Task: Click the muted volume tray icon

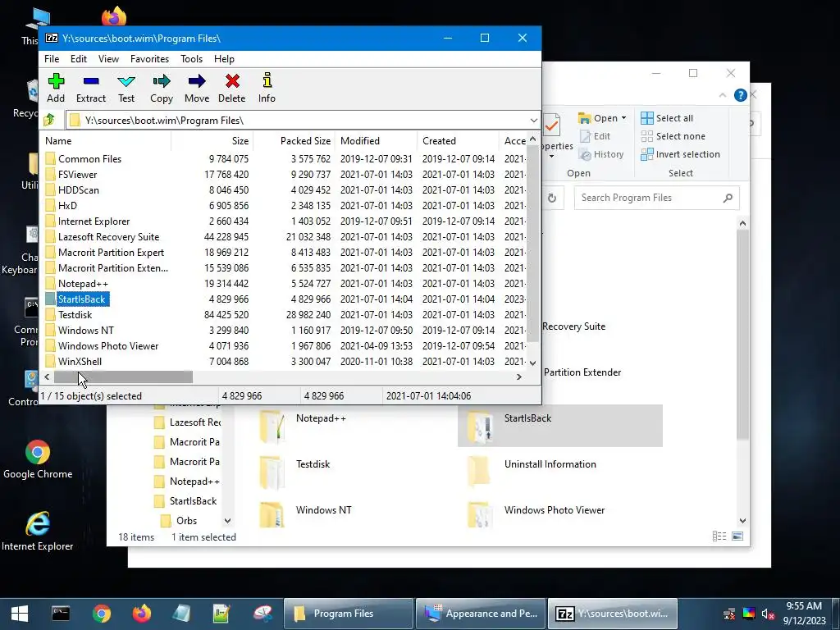Action: click(x=768, y=614)
